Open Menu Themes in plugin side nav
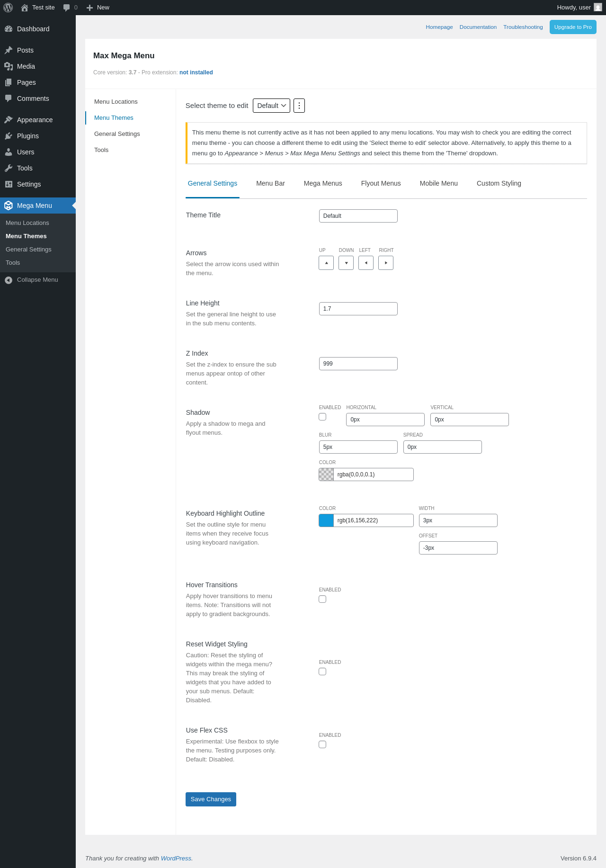The width and height of the screenshot is (606, 868). [114, 118]
